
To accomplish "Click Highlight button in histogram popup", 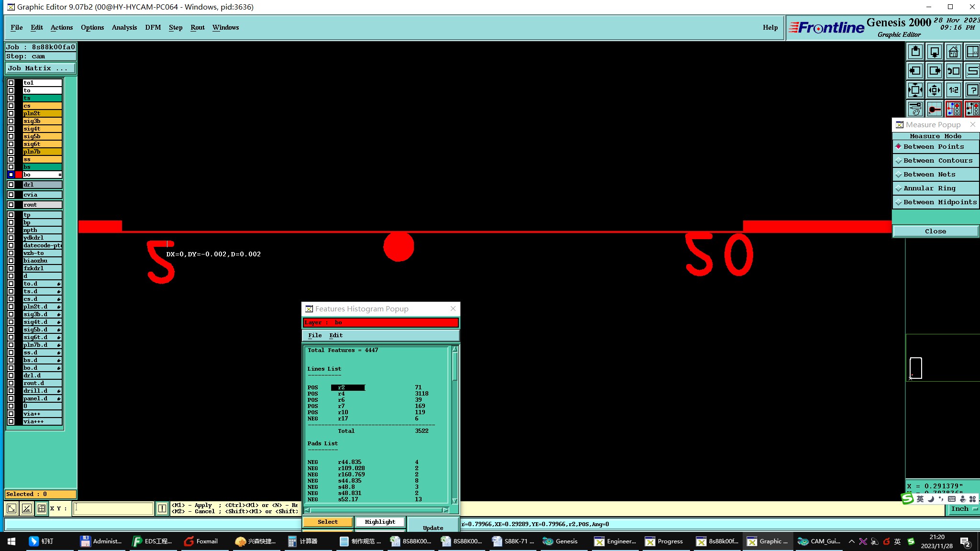I will pos(380,522).
